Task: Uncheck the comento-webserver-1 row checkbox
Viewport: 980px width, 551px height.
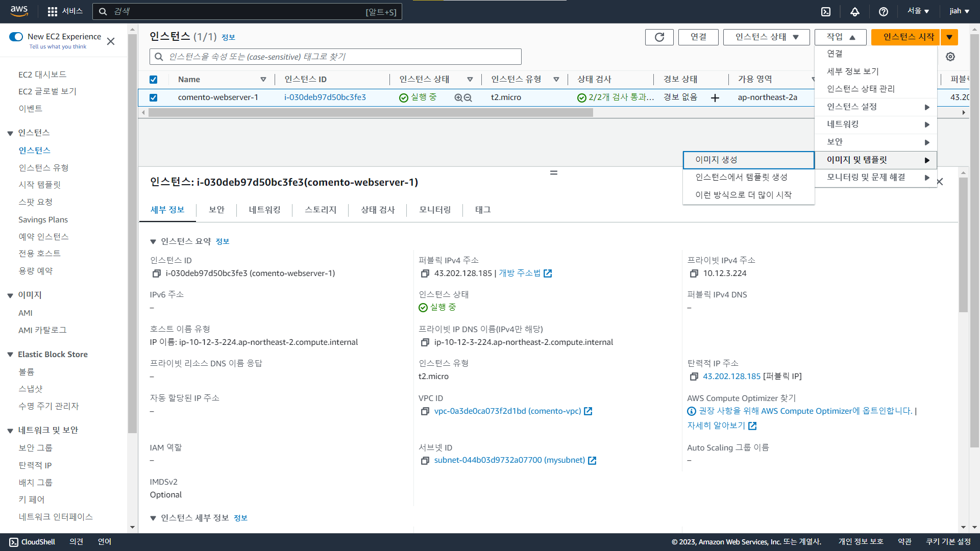Action: click(x=153, y=97)
